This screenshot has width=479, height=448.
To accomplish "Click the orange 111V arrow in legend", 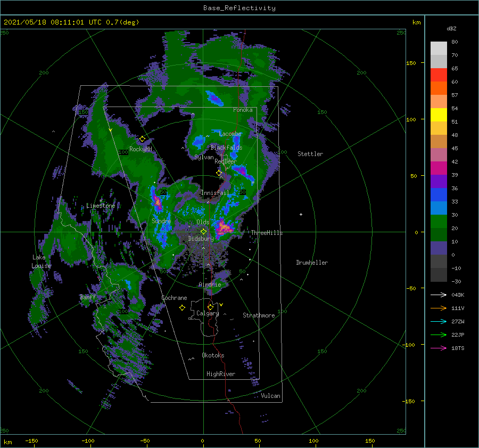I will (x=439, y=308).
